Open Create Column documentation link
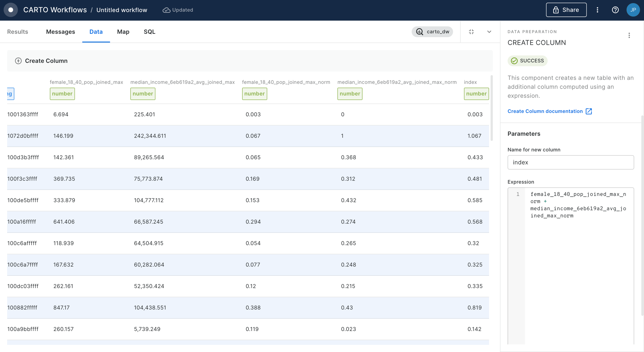Screen dimensions: 644x352 [545, 111]
